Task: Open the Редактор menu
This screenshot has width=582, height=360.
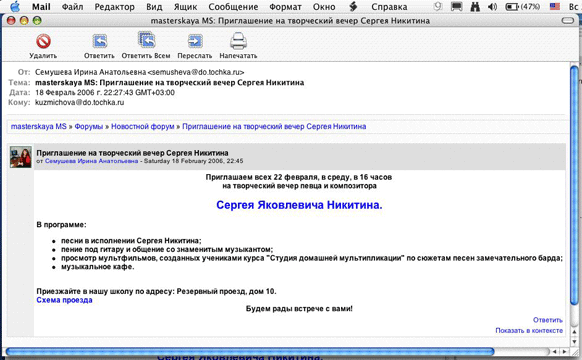Action: click(115, 7)
